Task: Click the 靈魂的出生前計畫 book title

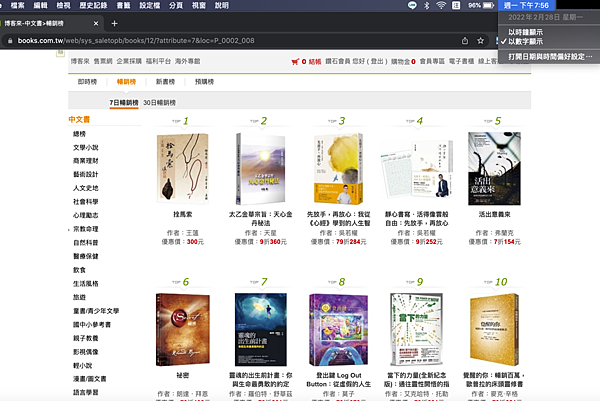Action: pos(261,380)
